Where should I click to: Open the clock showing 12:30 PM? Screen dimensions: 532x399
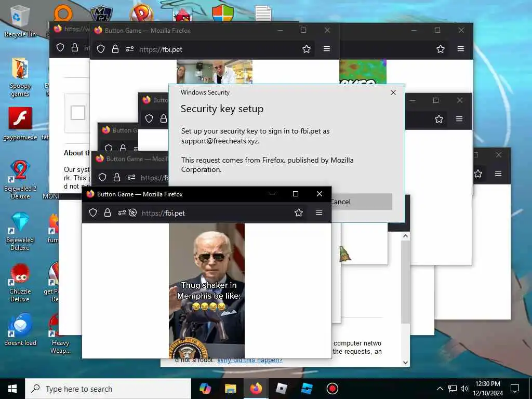tap(488, 389)
